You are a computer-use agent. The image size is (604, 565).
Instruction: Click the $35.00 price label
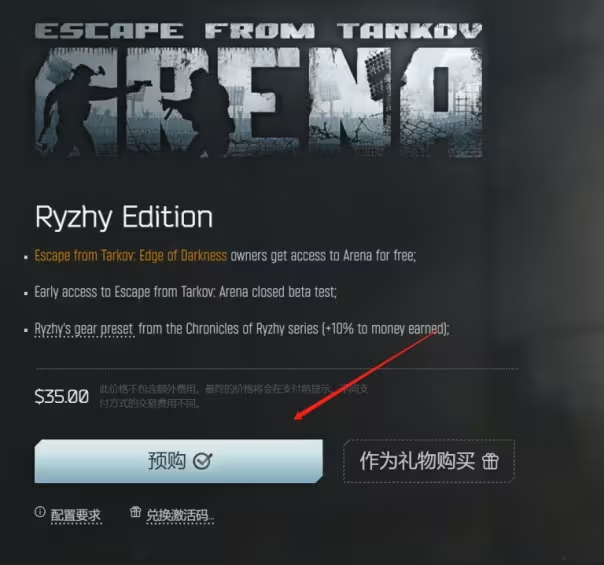62,396
